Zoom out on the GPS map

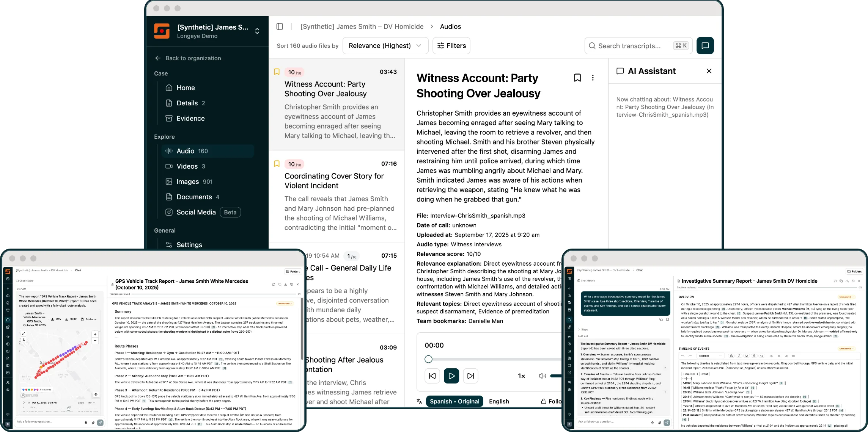coord(95,341)
